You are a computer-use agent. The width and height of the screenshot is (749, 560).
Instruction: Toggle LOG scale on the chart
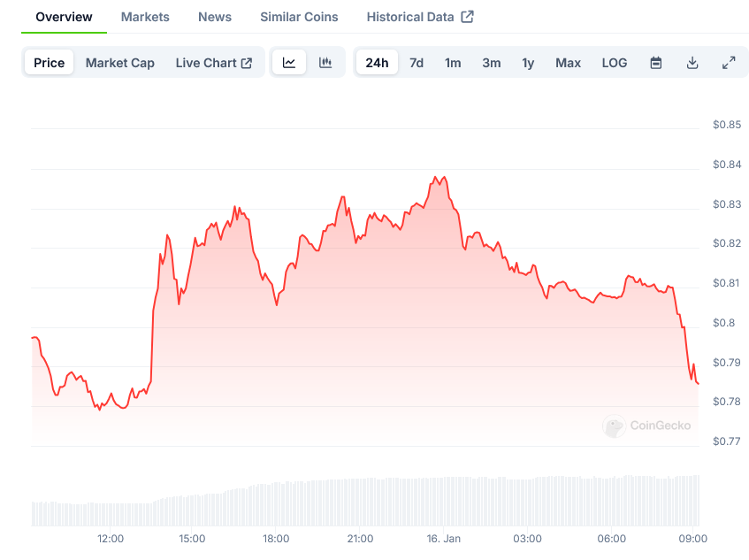tap(615, 63)
